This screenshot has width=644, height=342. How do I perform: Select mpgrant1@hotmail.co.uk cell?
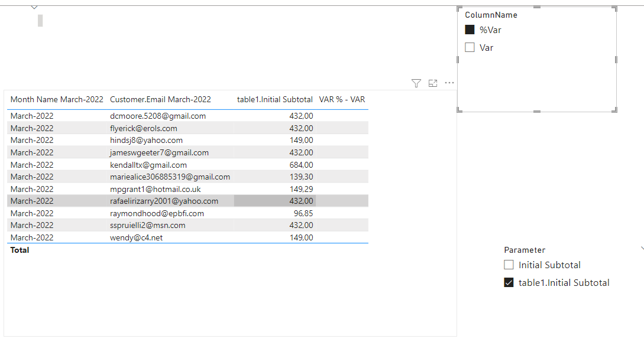tap(156, 189)
